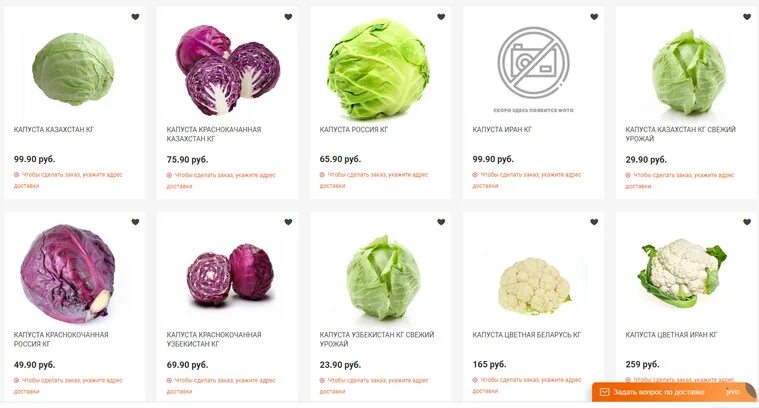759x408 pixels.
Task: Open cauliflower image of Капуста Цветная Иран
Action: [x=683, y=272]
